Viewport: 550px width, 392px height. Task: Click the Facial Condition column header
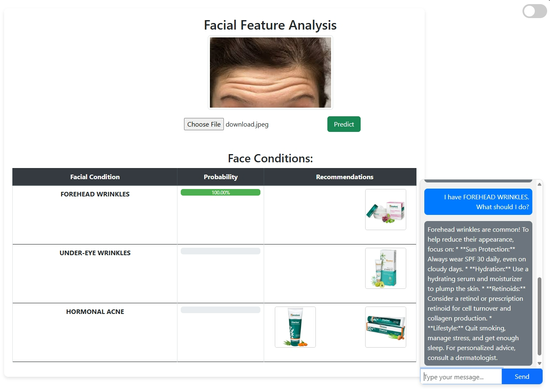pyautogui.click(x=95, y=177)
